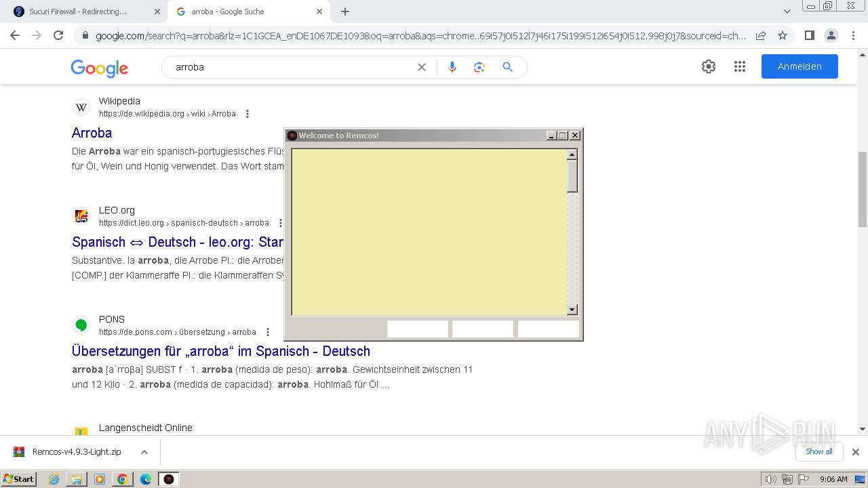Click the Google logo

(99, 67)
